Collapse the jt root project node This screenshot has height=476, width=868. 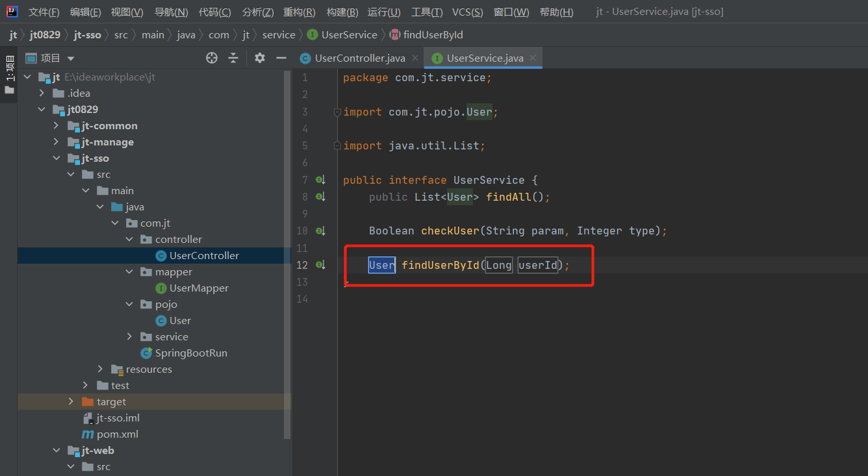click(27, 77)
